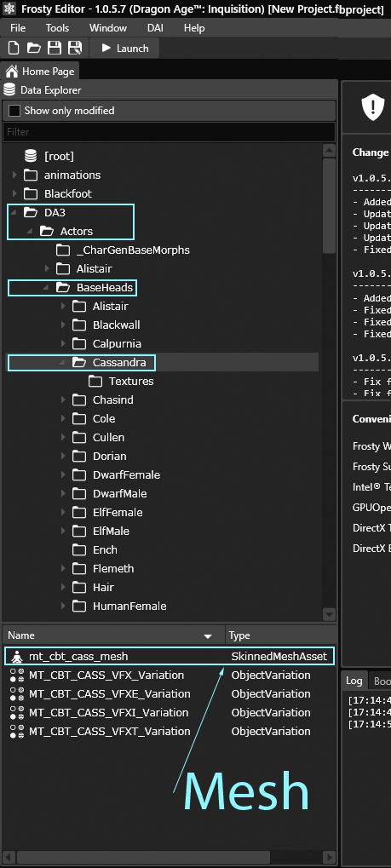Expand the Calpurnia folder
The width and height of the screenshot is (391, 868).
[64, 344]
